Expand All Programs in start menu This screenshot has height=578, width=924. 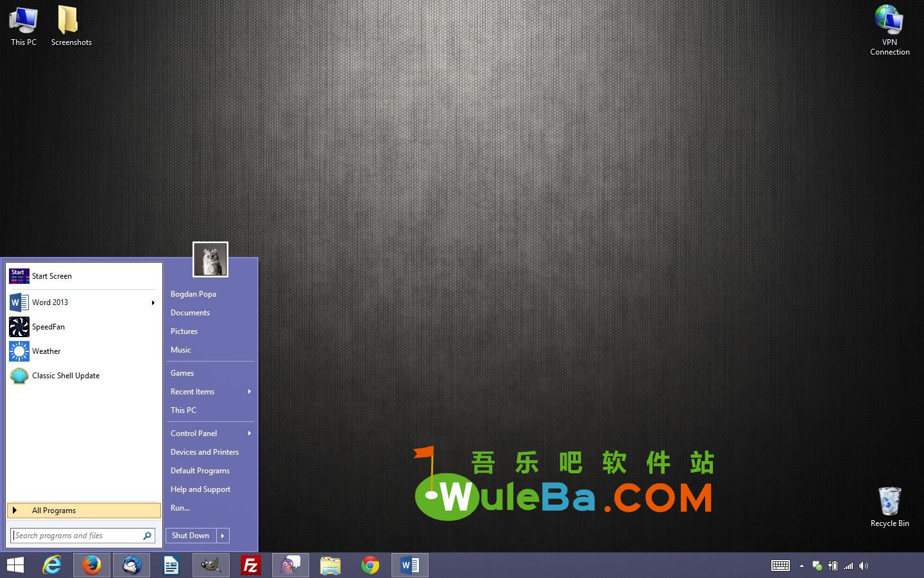pos(84,511)
